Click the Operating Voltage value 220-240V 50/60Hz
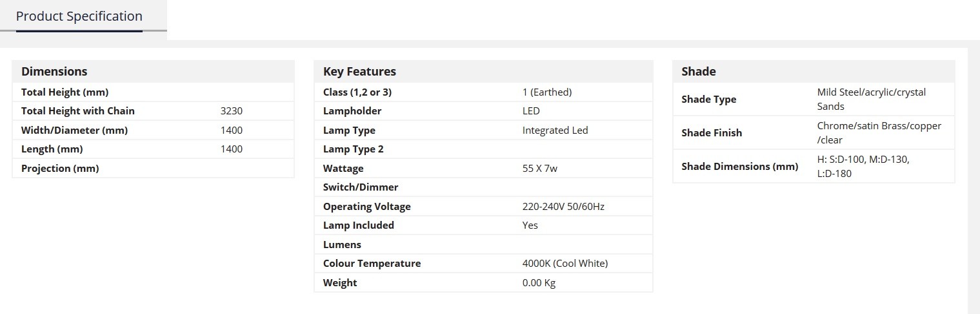Viewport: 980px width, 314px height. tap(563, 207)
